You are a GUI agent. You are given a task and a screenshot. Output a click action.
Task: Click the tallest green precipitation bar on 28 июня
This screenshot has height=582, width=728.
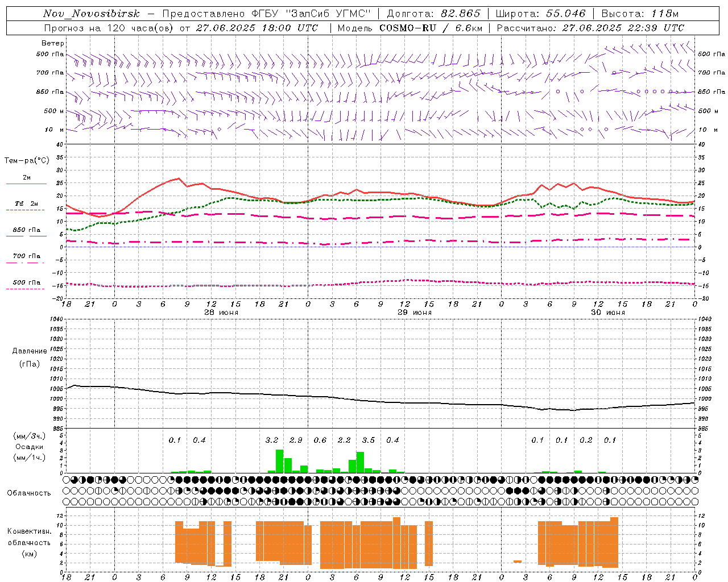pos(279,461)
